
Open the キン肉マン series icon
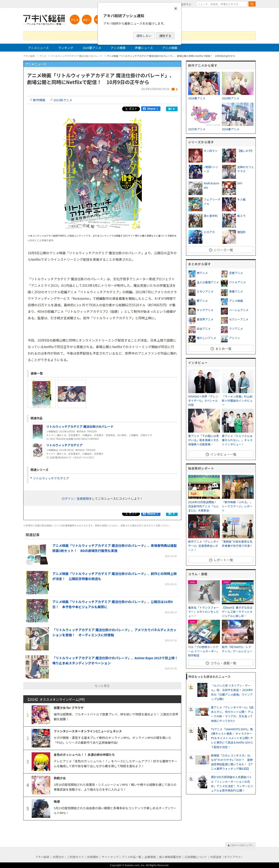pyautogui.click(x=195, y=156)
